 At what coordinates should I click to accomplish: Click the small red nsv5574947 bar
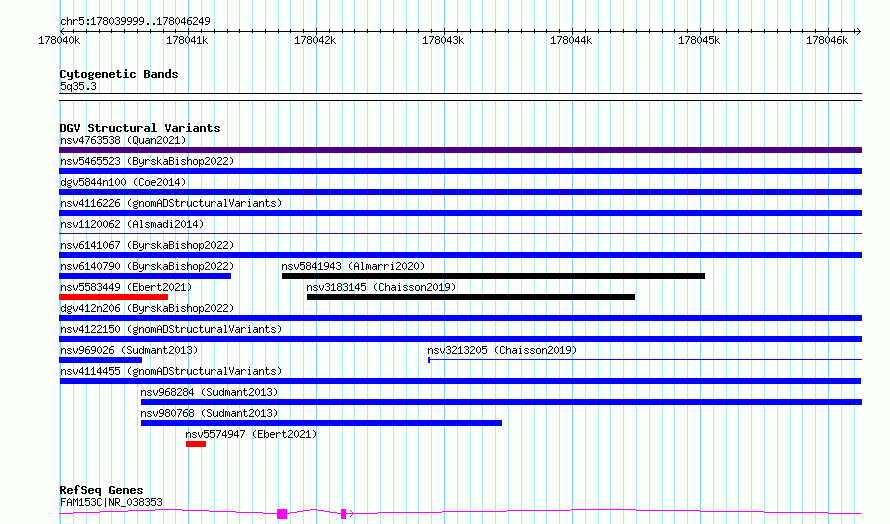coord(196,444)
